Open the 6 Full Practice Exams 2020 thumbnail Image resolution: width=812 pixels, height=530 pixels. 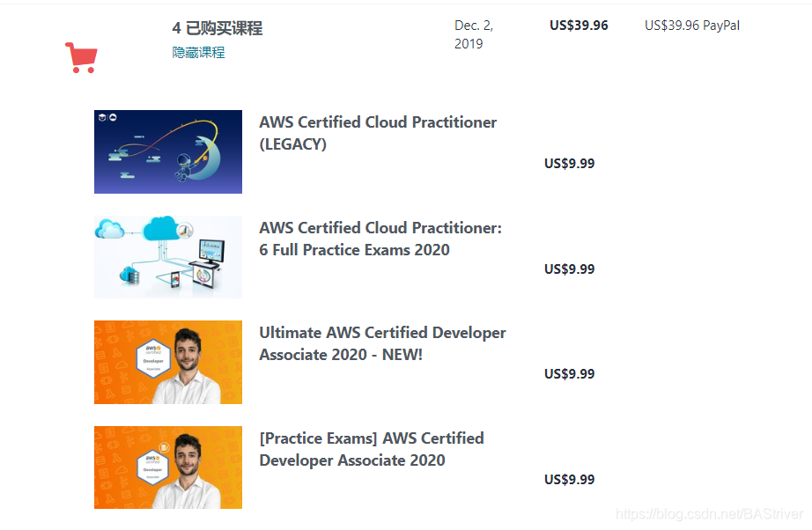click(x=168, y=257)
